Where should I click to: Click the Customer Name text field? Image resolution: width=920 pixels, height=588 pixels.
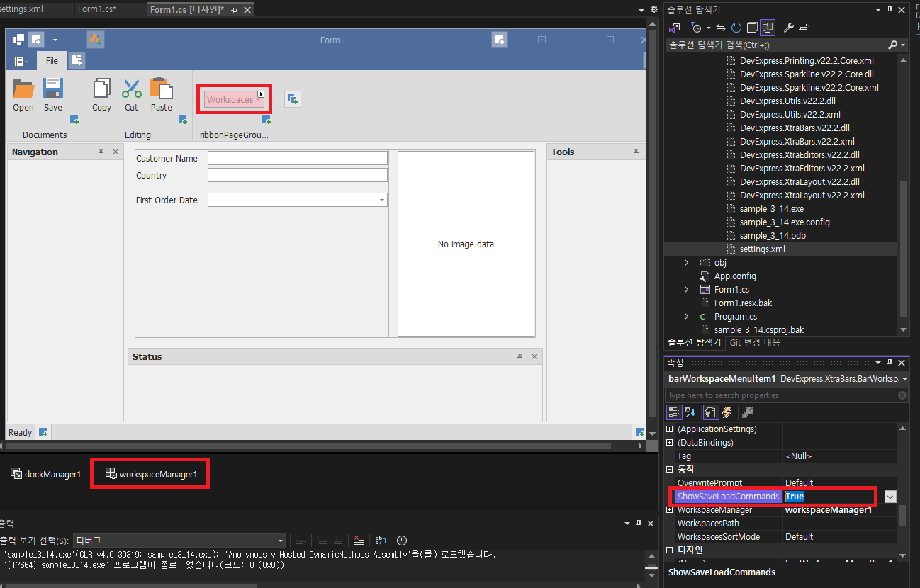(298, 158)
